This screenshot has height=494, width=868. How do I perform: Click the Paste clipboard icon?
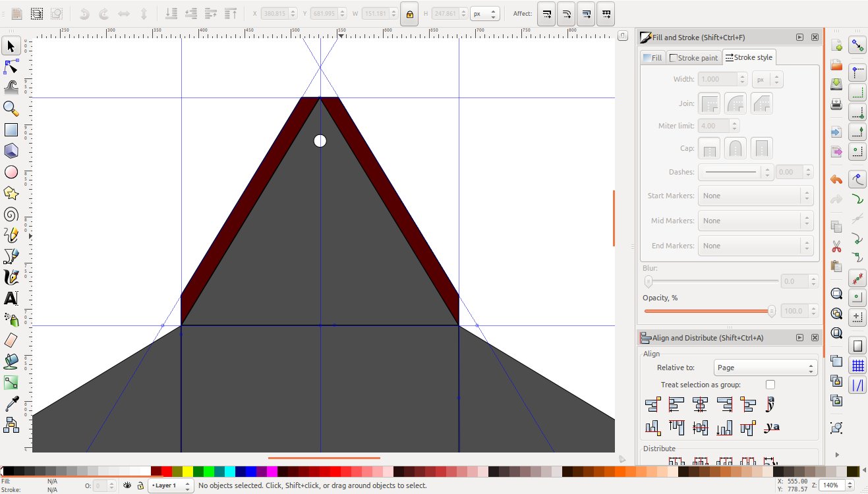click(836, 266)
